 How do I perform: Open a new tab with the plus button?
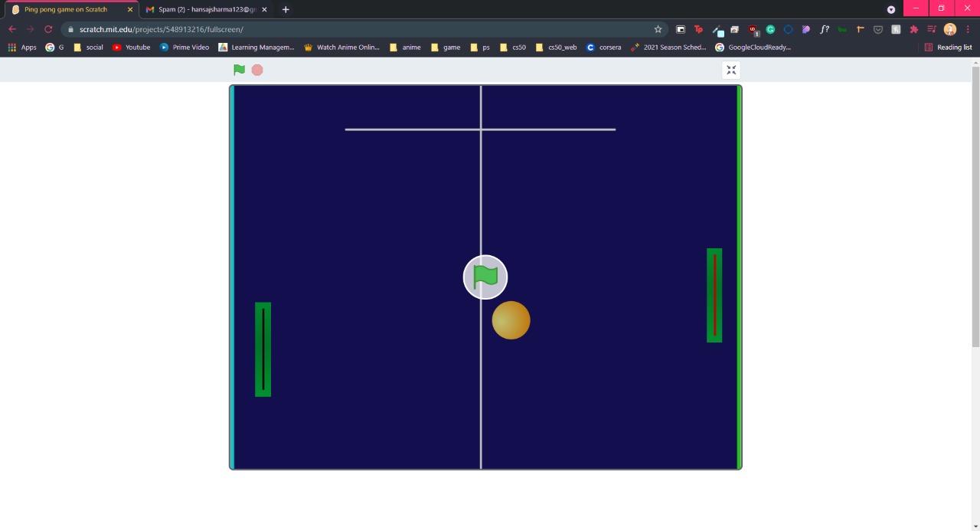tap(286, 9)
